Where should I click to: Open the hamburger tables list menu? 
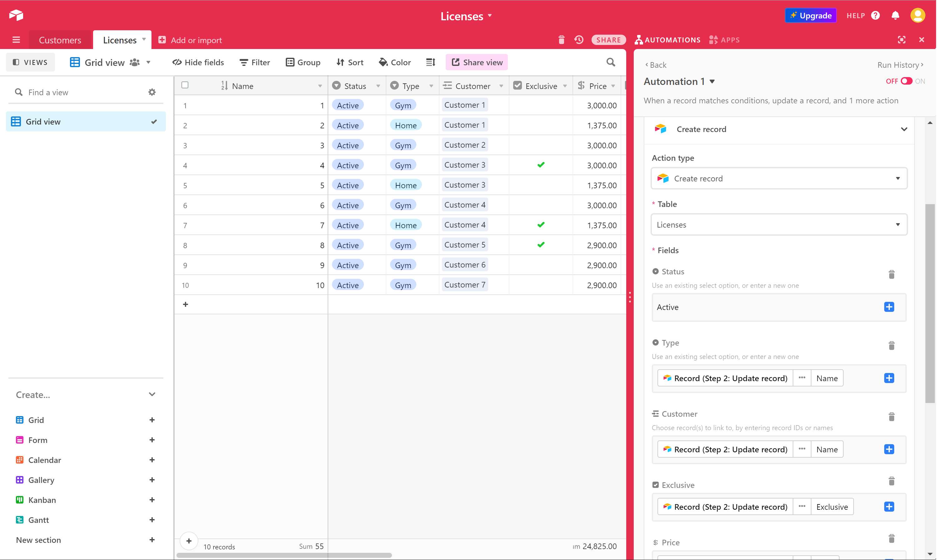pos(16,40)
